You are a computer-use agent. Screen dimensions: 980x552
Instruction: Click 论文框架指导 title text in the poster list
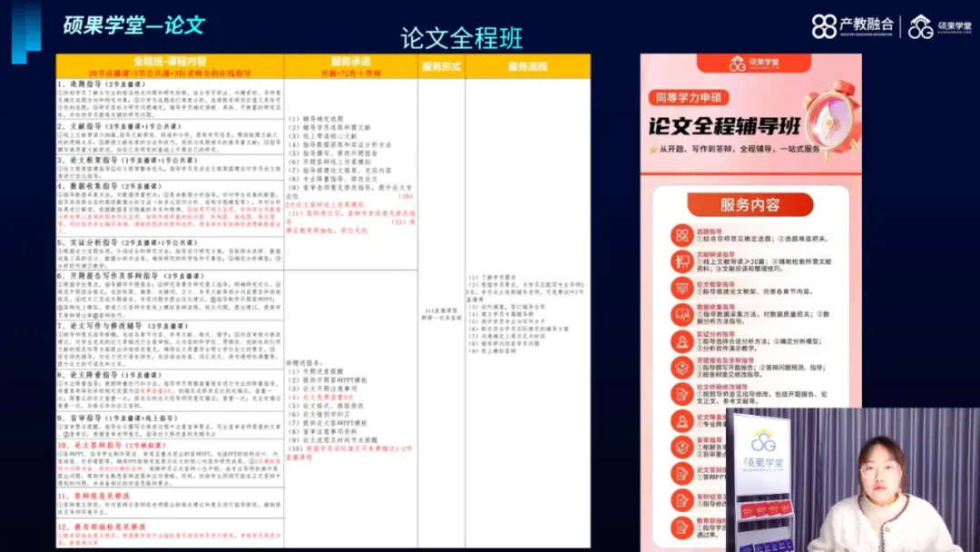point(716,284)
